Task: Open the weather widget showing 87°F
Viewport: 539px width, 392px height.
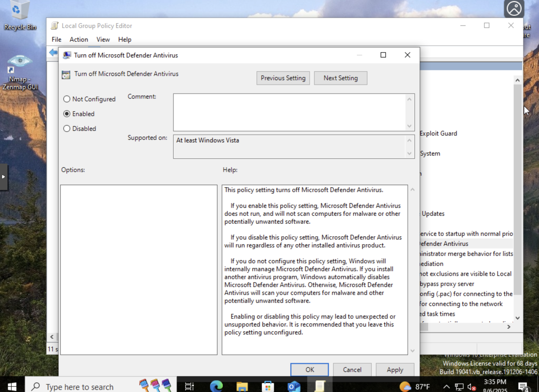Action: point(414,386)
